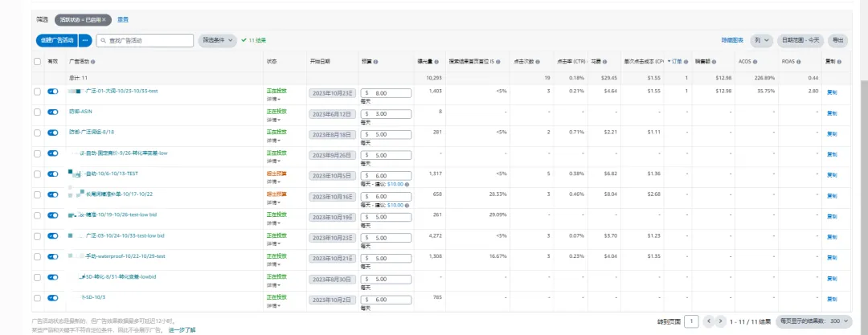Click 隐藏图表 link
868x335 pixels.
(x=732, y=40)
